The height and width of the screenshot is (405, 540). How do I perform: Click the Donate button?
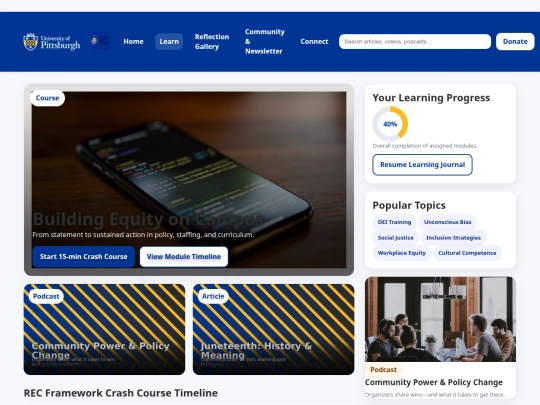click(515, 41)
